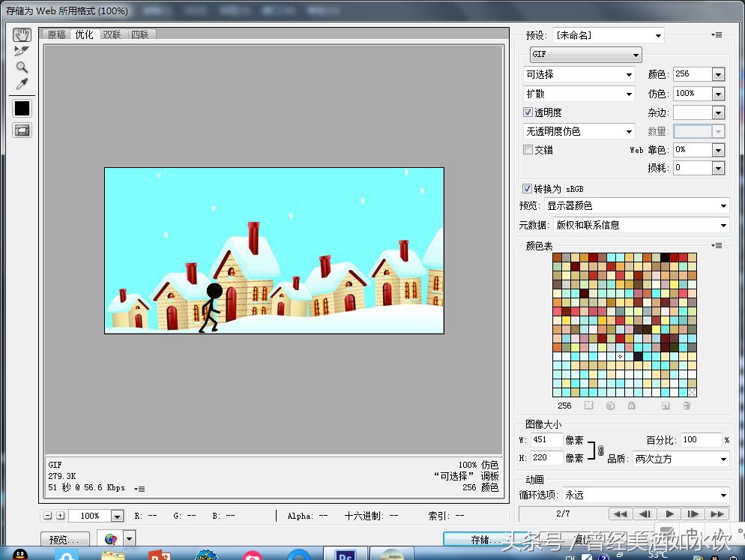
Task: Switch to the 双联 two-up tab
Action: click(112, 34)
